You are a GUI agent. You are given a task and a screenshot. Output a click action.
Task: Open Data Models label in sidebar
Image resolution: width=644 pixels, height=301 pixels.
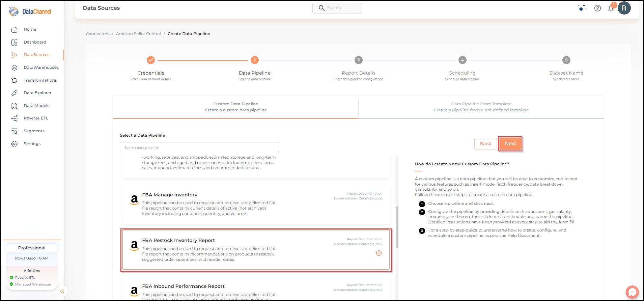[36, 106]
